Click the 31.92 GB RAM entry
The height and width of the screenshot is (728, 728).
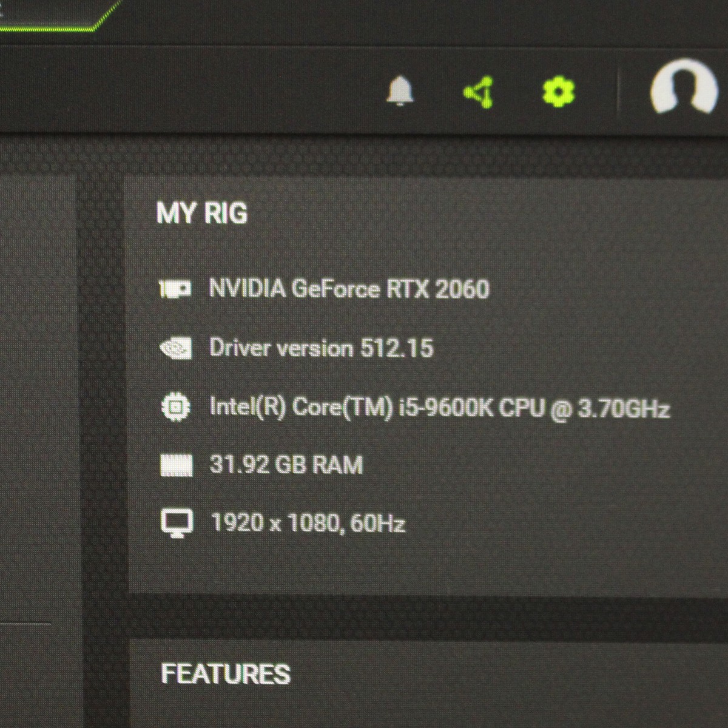[286, 464]
